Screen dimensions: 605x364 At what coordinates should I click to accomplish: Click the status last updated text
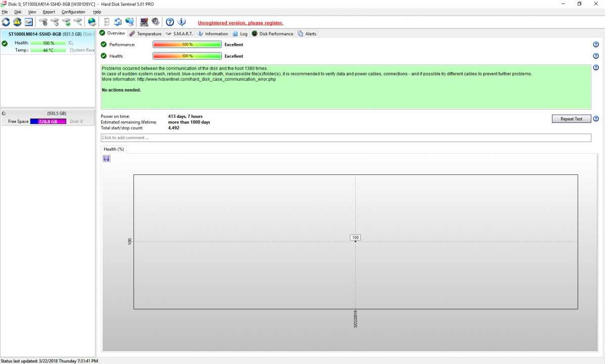click(x=50, y=361)
